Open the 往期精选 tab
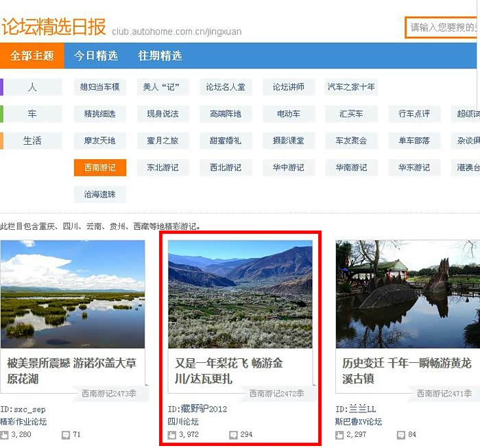This screenshot has width=480, height=448. pyautogui.click(x=160, y=56)
